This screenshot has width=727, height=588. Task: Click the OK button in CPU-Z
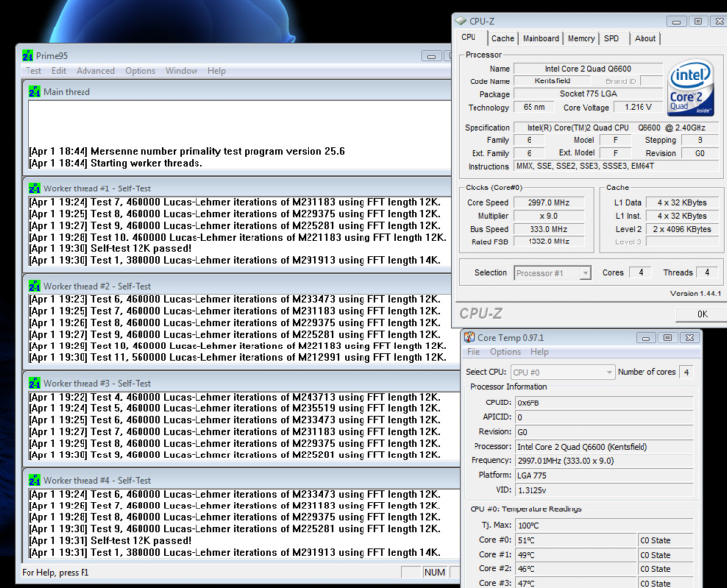point(701,314)
